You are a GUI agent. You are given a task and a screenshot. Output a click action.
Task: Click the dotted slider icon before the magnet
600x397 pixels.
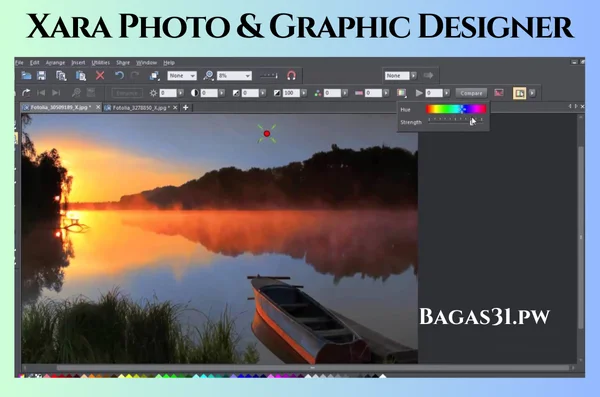tap(269, 76)
